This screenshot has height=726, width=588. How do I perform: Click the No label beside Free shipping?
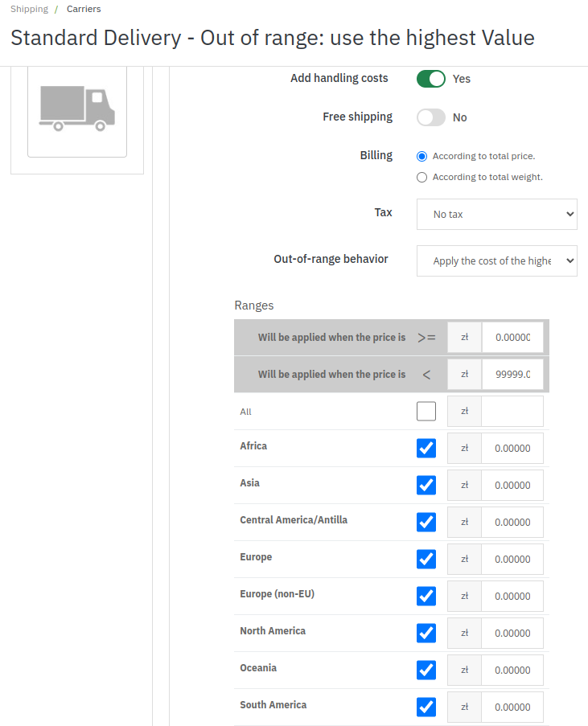(x=459, y=117)
